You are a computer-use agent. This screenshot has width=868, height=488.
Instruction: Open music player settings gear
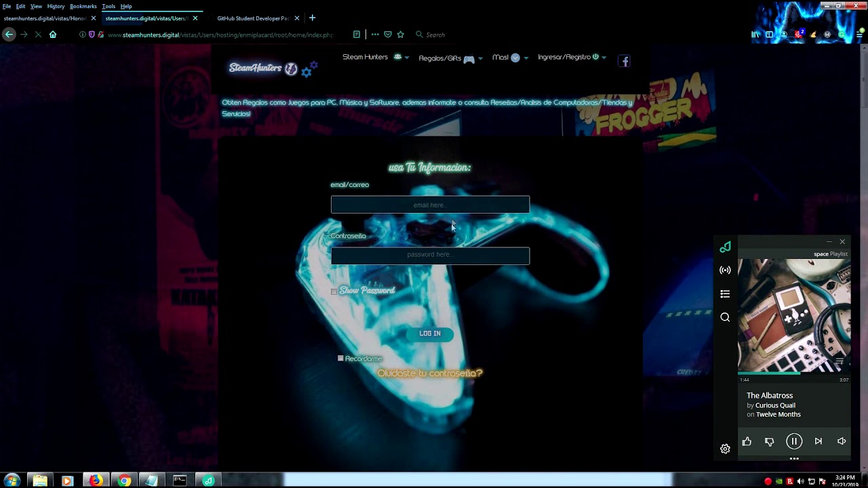tap(725, 449)
